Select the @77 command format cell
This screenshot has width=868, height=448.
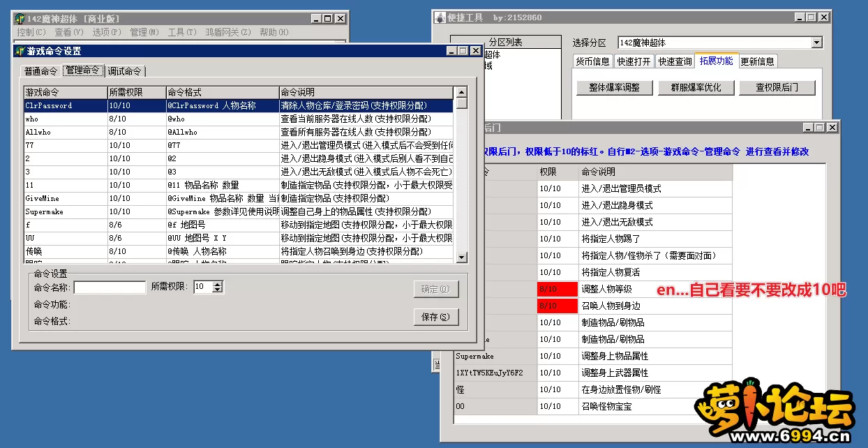tap(222, 145)
